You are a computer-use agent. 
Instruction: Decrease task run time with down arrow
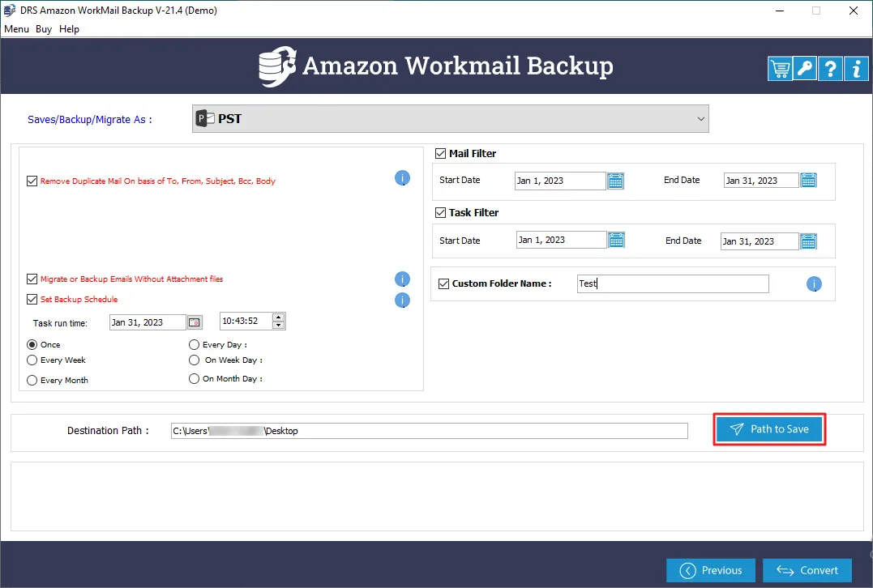(278, 326)
